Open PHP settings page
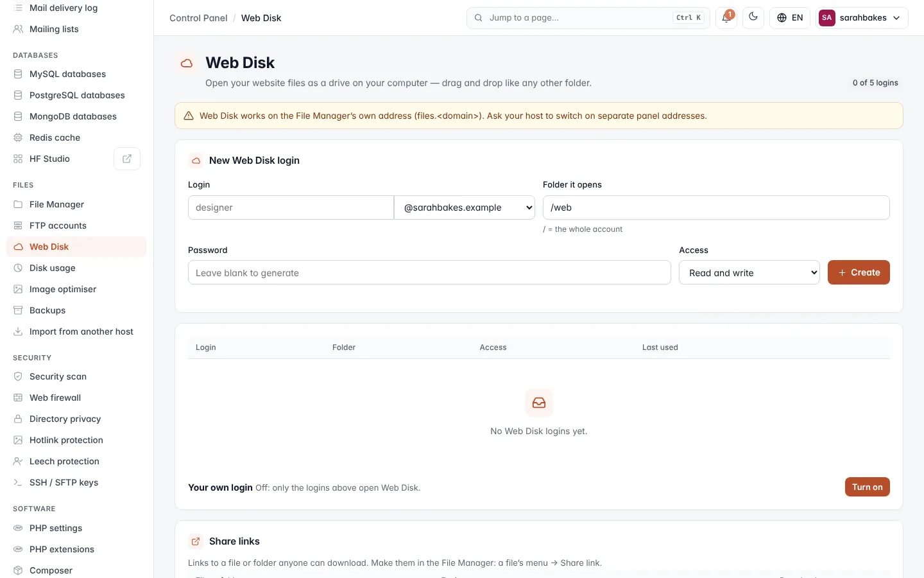Viewport: 924px width, 578px height. tap(76, 528)
